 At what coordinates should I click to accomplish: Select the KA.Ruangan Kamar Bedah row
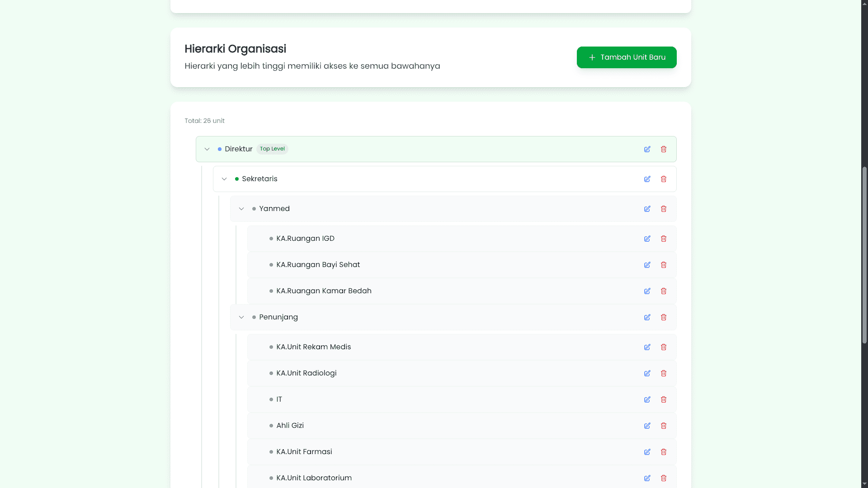tap(324, 291)
